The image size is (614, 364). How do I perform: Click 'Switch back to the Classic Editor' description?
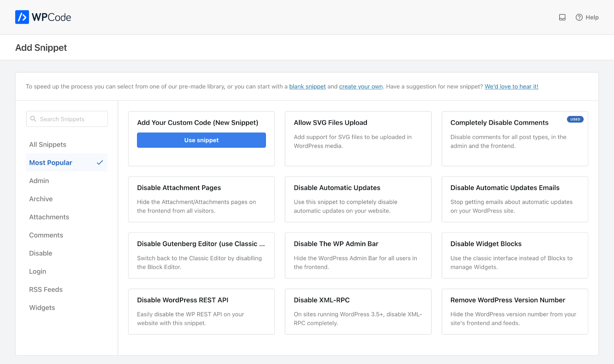coord(200,263)
